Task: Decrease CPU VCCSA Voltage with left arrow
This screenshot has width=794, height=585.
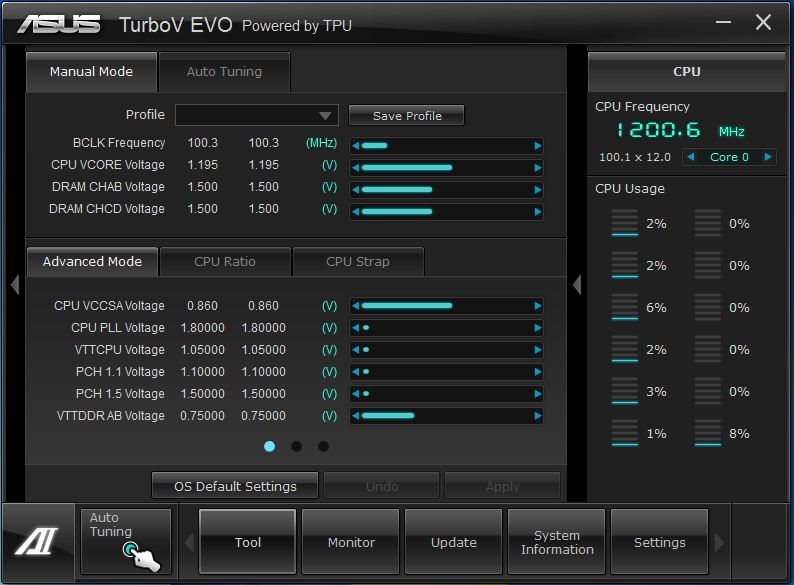Action: [x=355, y=305]
